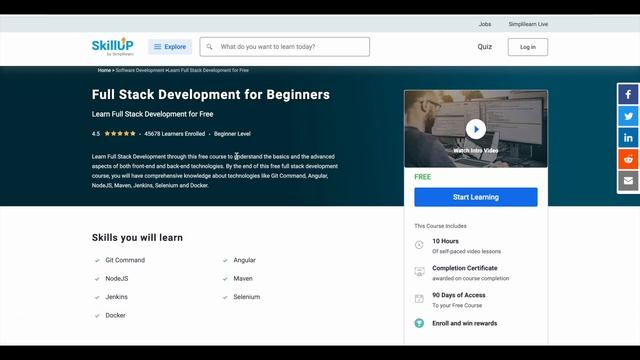Click the 10 Hours text
This screenshot has width=640, height=360.
[x=445, y=241]
